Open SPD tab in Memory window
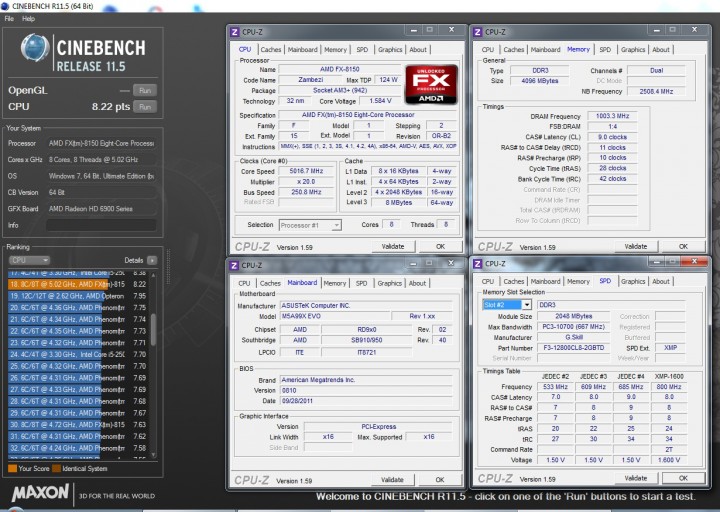 [605, 50]
